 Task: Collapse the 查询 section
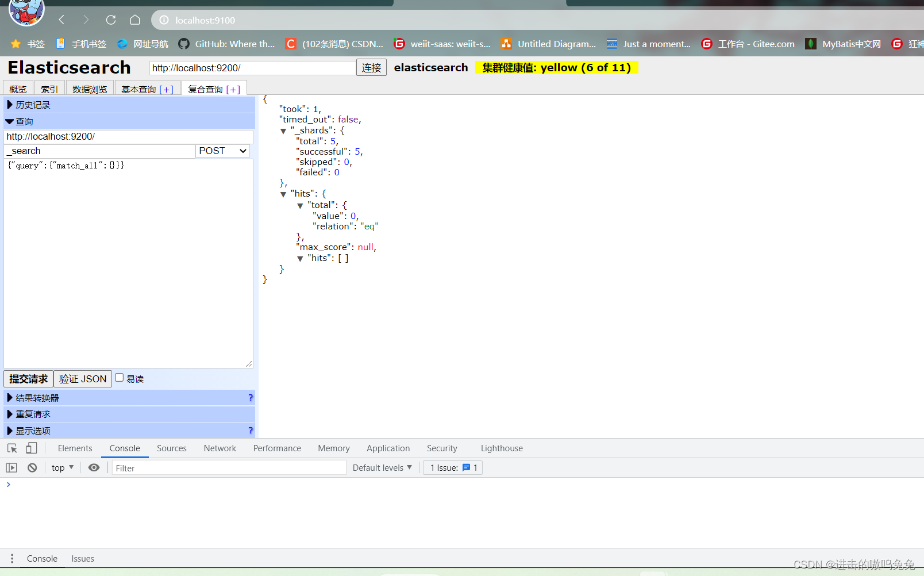(x=129, y=121)
